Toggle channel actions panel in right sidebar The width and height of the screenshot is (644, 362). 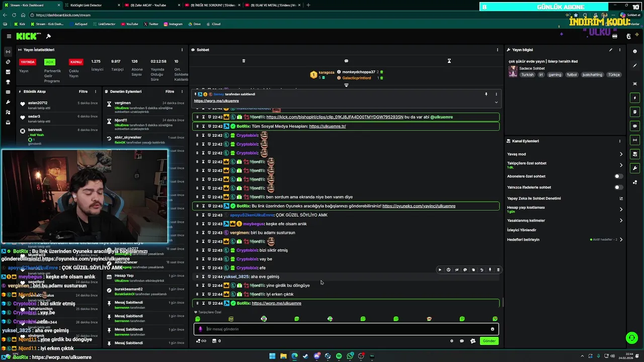[635, 154]
